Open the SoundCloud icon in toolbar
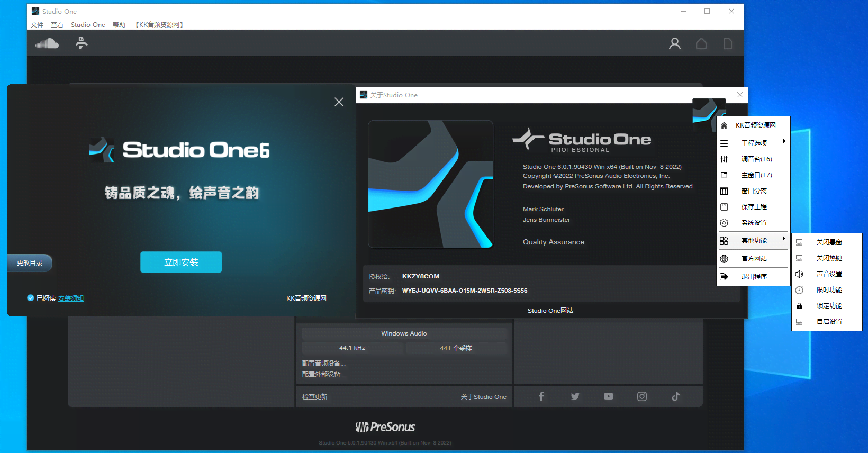The width and height of the screenshot is (868, 453). (47, 43)
